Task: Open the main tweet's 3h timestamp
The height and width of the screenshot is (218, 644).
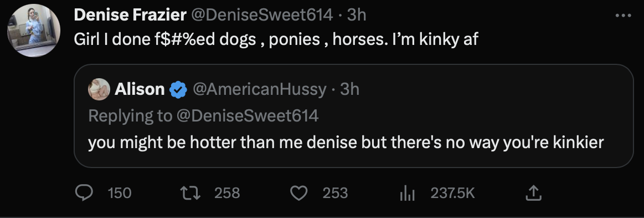Action: tap(357, 15)
